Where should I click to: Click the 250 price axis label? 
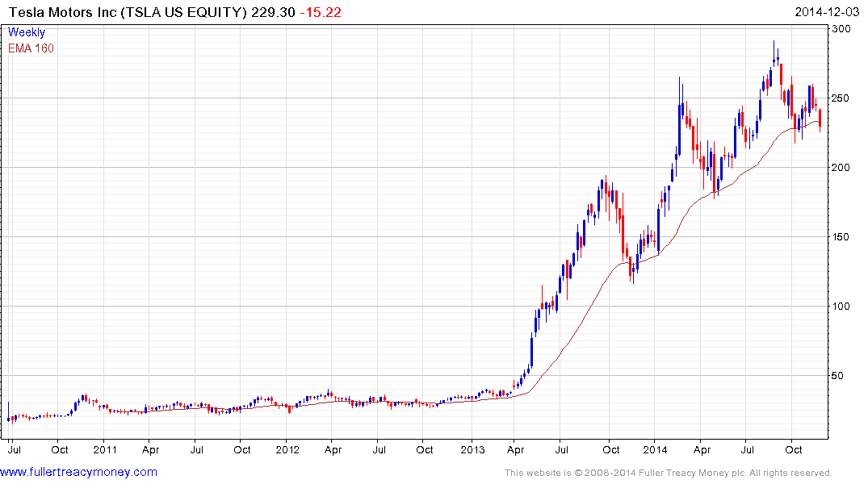[x=841, y=98]
